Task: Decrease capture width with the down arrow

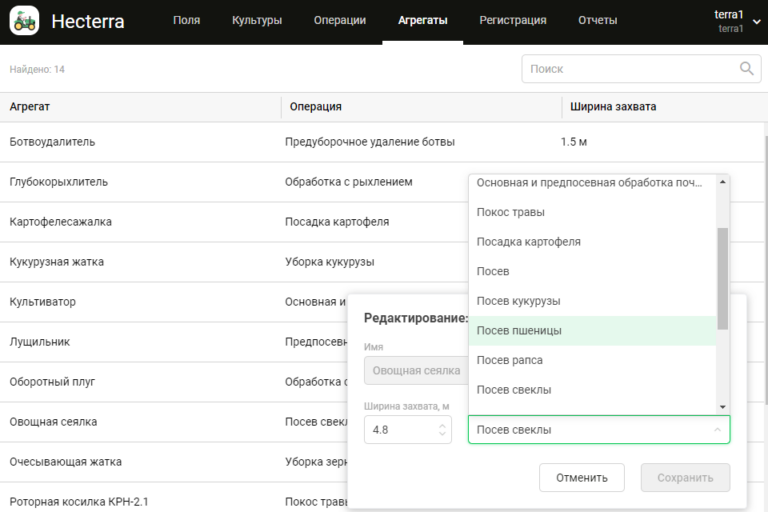Action: (444, 435)
